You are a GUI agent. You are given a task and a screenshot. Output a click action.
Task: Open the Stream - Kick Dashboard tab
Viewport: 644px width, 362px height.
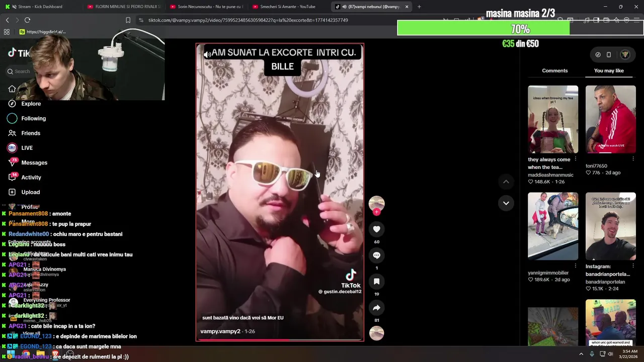40,7
